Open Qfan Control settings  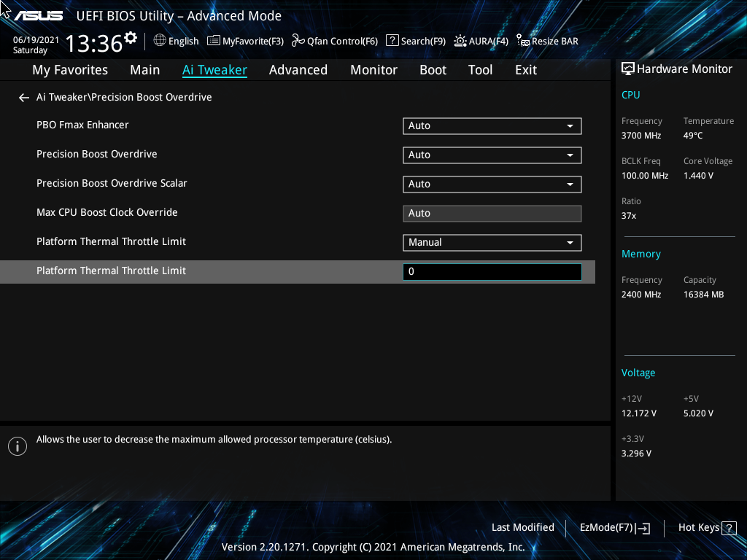[334, 41]
